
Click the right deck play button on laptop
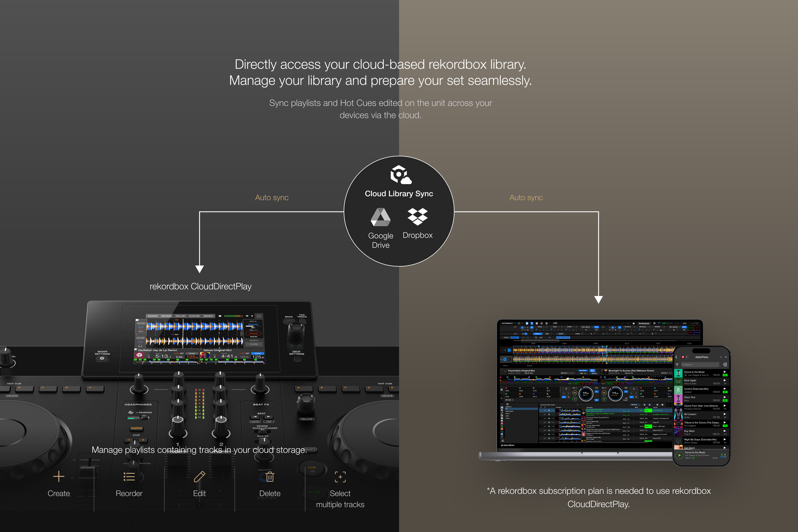pos(604,399)
